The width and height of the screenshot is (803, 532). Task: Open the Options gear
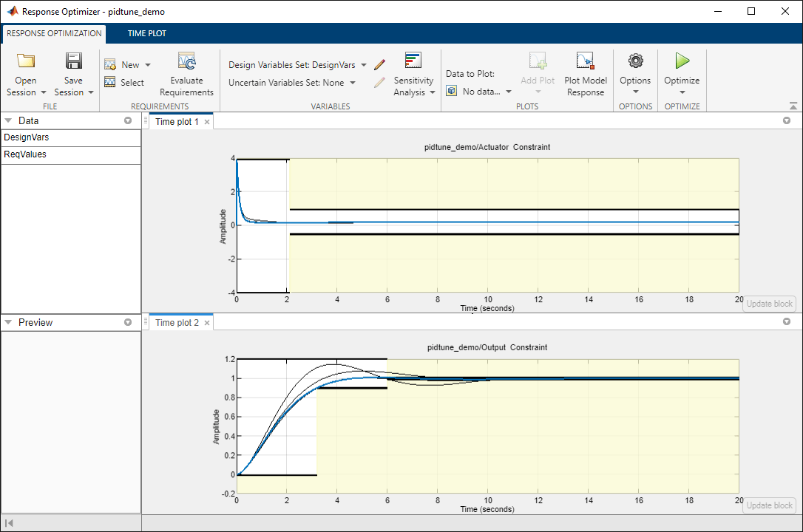tap(636, 61)
